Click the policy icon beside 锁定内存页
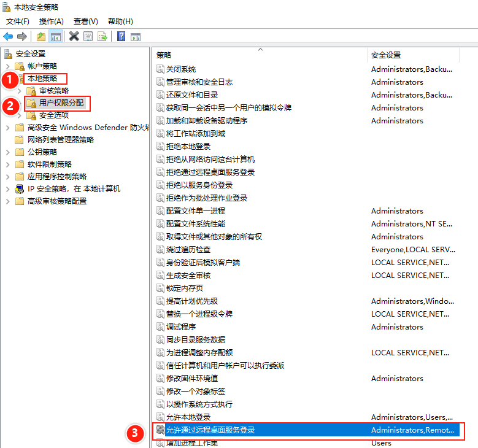Viewport: 478px width, 448px height. pos(160,288)
